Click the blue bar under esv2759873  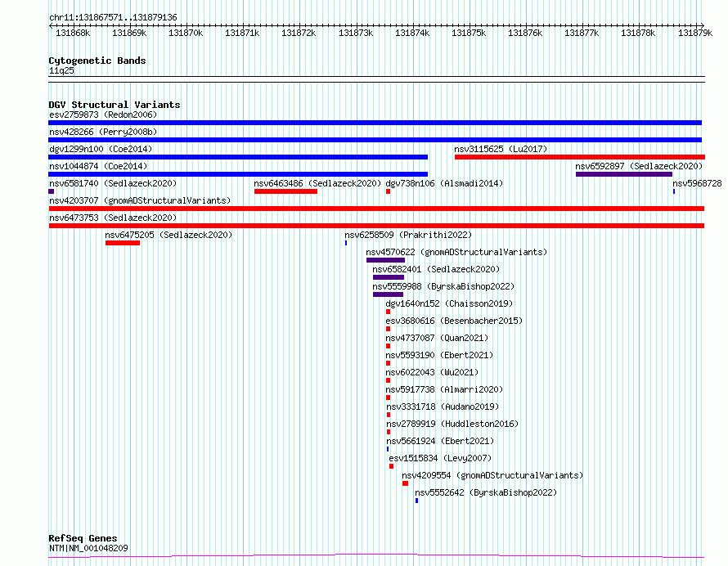click(x=375, y=123)
